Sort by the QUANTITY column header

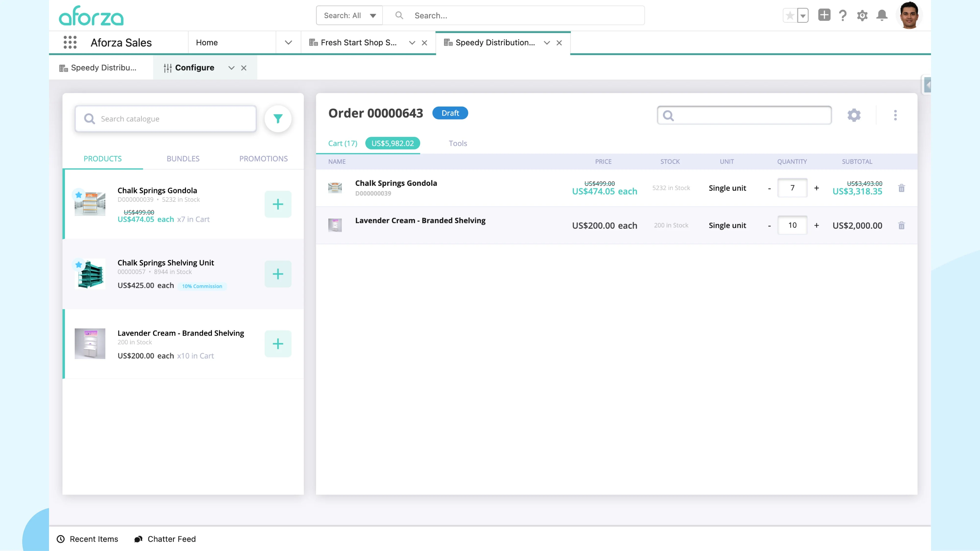[x=792, y=162]
